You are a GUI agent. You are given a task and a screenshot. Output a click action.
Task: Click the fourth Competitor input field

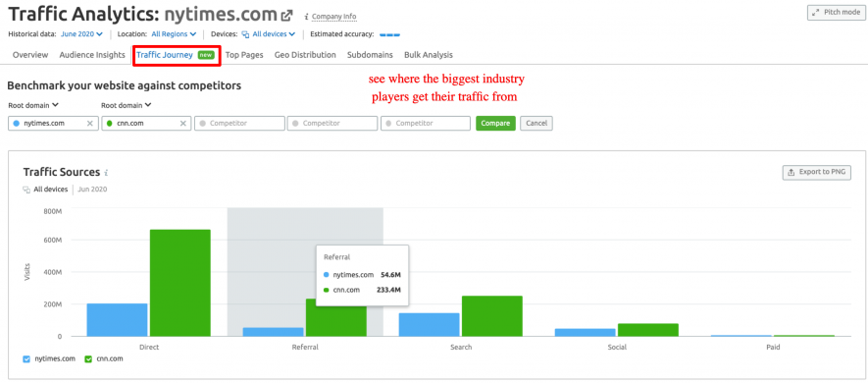[x=332, y=123]
